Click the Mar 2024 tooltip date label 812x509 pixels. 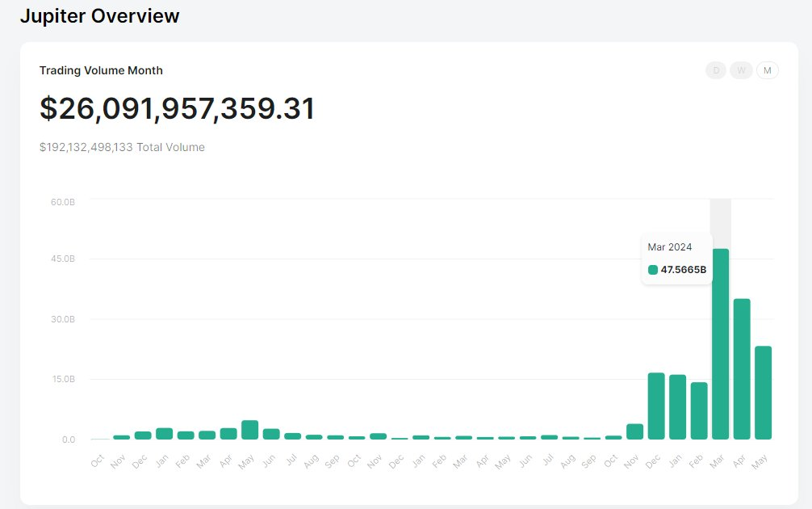click(669, 247)
